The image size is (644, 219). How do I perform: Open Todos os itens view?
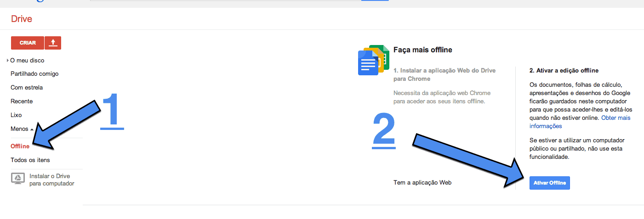coord(30,160)
